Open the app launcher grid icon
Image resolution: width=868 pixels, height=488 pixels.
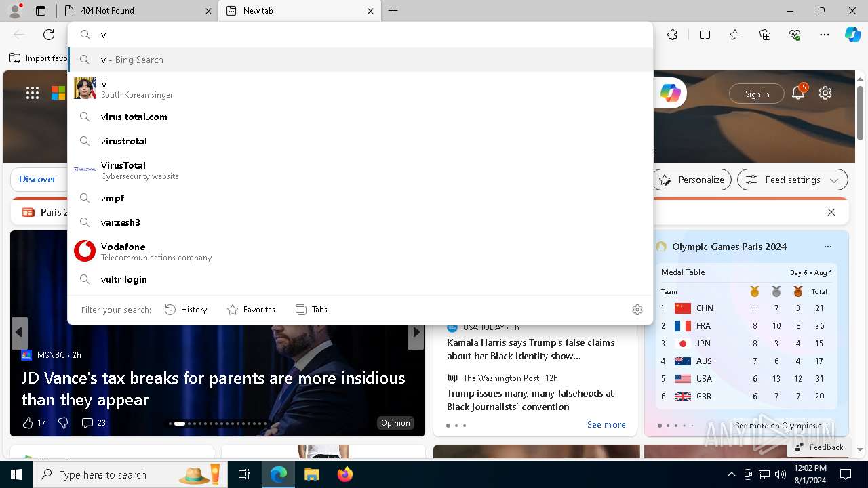tap(33, 93)
